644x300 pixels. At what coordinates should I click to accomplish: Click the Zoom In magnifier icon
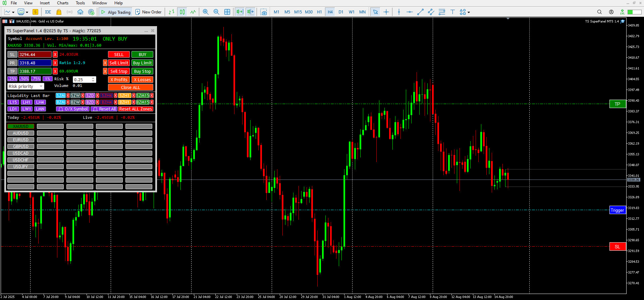[206, 12]
